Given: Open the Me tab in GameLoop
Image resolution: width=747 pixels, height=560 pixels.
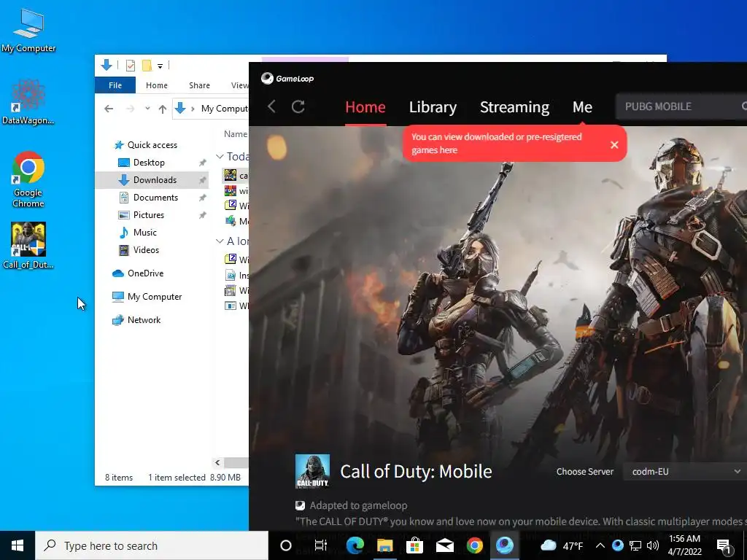Looking at the screenshot, I should pos(582,107).
